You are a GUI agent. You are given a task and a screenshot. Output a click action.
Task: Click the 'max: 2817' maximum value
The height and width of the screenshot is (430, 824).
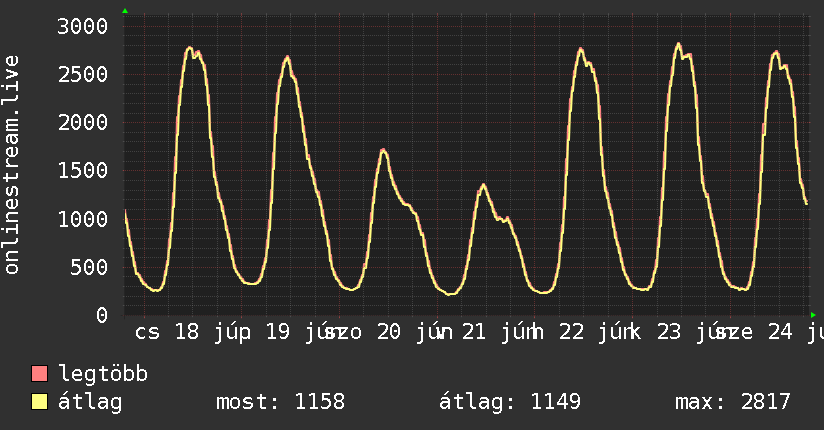pyautogui.click(x=733, y=402)
